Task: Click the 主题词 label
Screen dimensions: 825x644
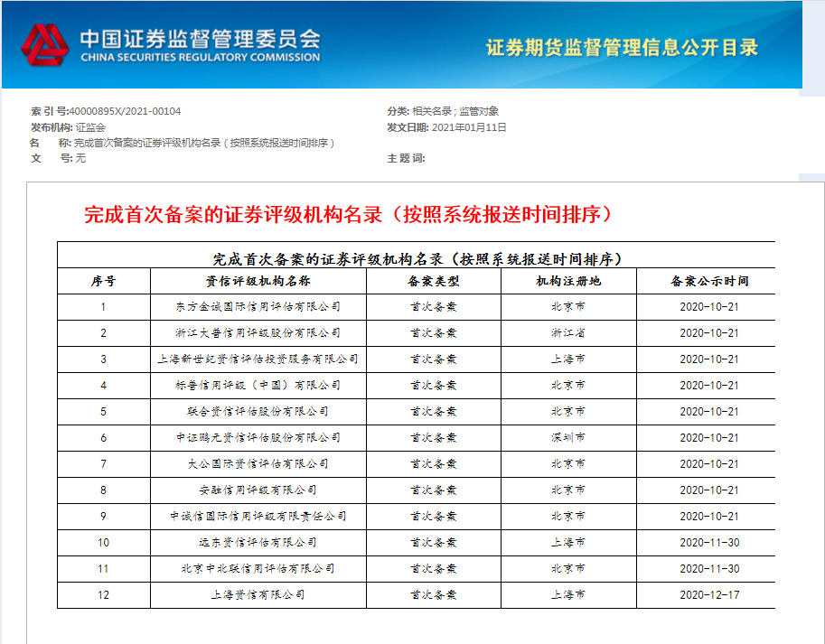Action: 406,158
